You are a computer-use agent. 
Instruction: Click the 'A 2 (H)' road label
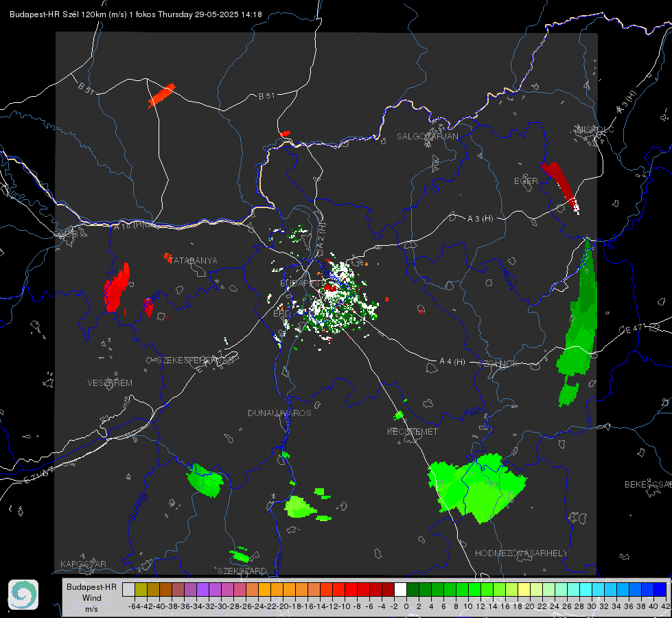(x=321, y=235)
